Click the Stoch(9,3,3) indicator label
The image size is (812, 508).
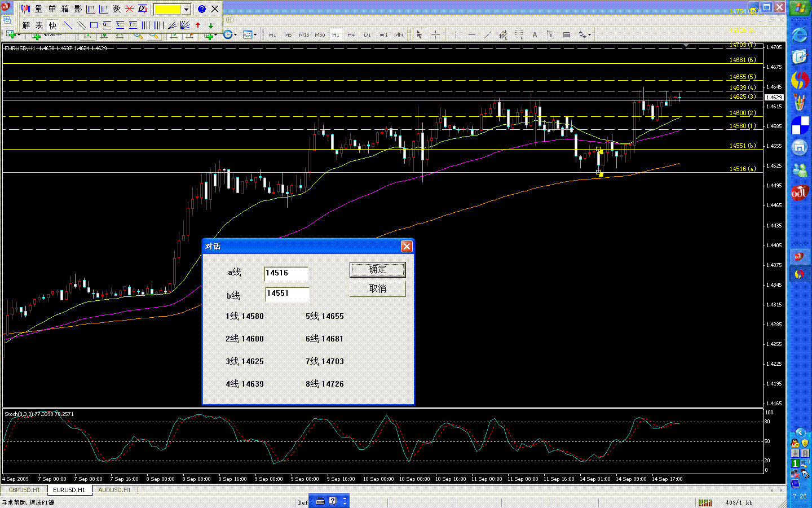point(39,414)
